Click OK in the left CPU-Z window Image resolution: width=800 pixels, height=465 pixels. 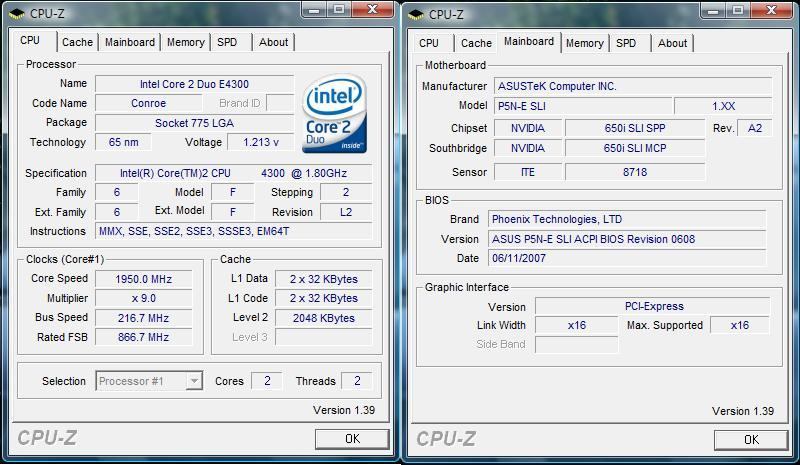[352, 438]
